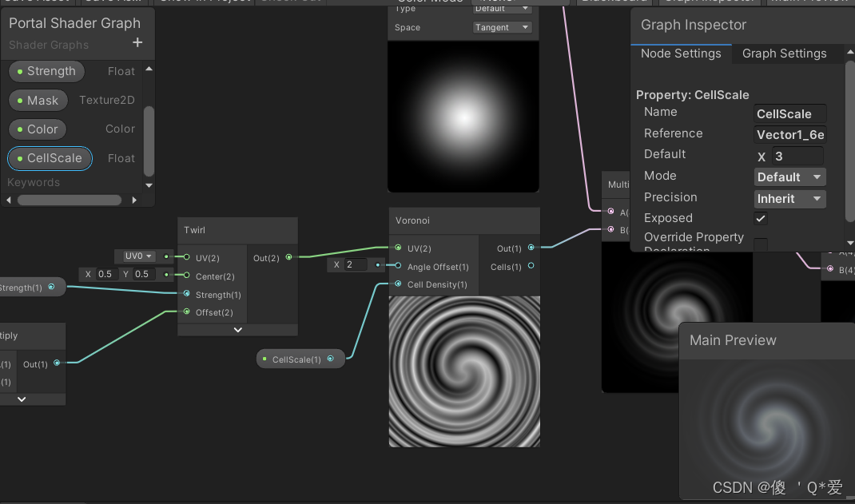This screenshot has height=504, width=855.
Task: Open the Space Tangent dropdown
Action: pyautogui.click(x=502, y=27)
